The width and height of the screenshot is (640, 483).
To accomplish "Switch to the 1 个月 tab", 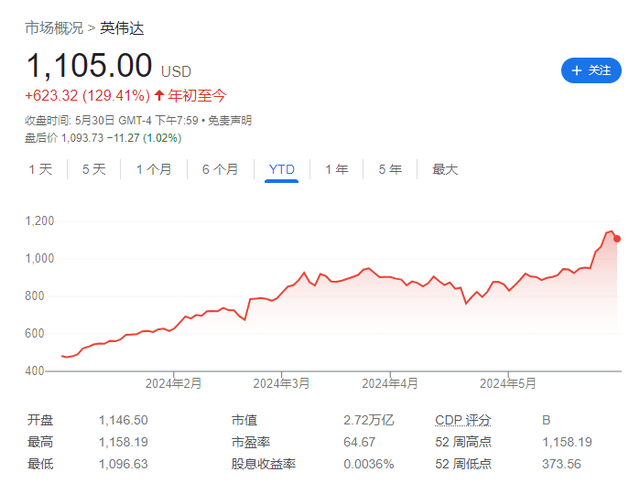I will click(x=154, y=169).
